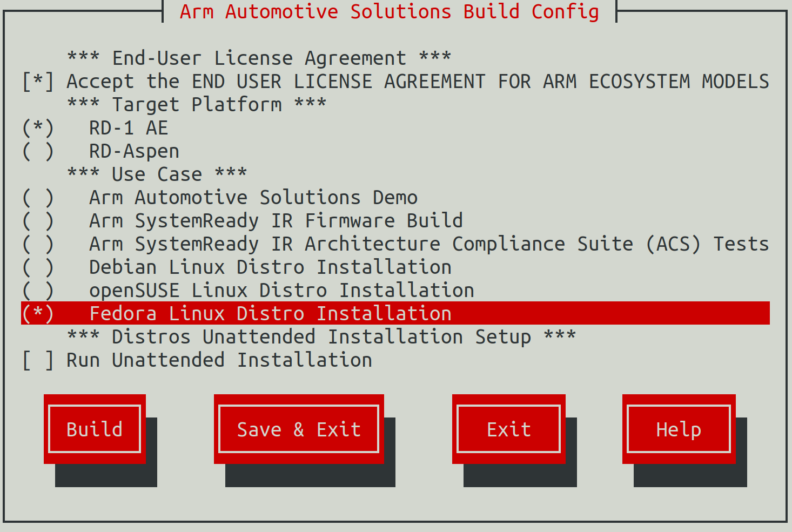The image size is (792, 532).
Task: Select Arm SystemReady IR ACS Tests option
Action: (38, 244)
